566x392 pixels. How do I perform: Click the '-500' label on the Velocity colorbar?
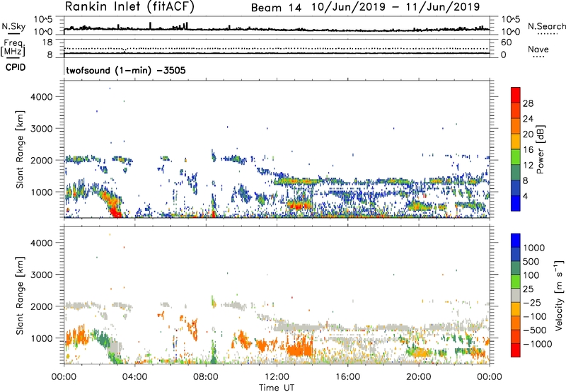pyautogui.click(x=535, y=330)
